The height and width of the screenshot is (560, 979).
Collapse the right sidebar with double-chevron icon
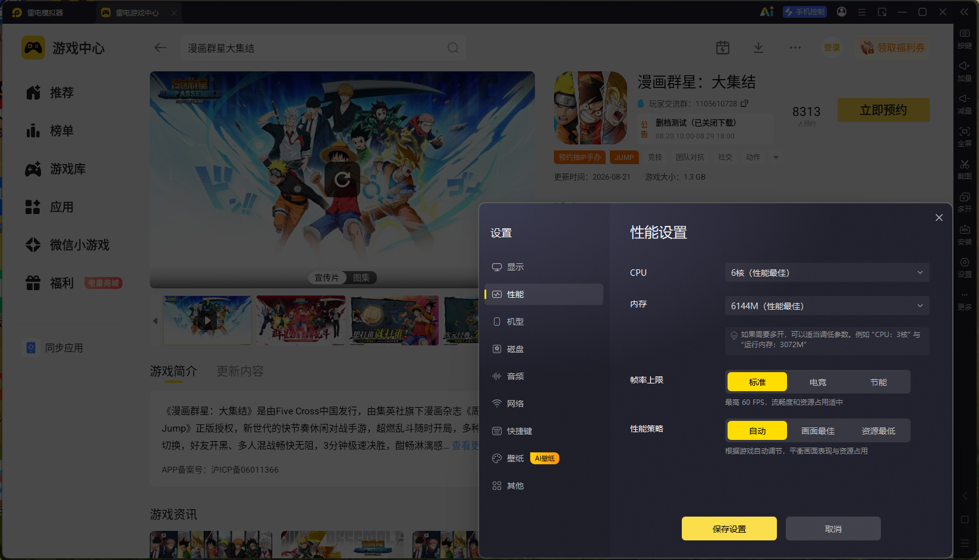pyautogui.click(x=964, y=12)
